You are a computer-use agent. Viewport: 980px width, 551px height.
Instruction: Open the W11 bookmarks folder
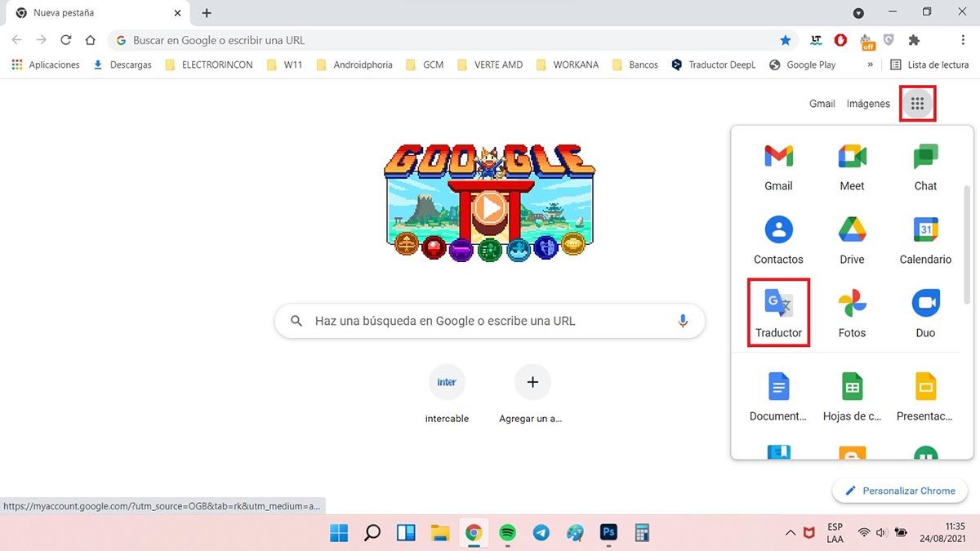[285, 64]
